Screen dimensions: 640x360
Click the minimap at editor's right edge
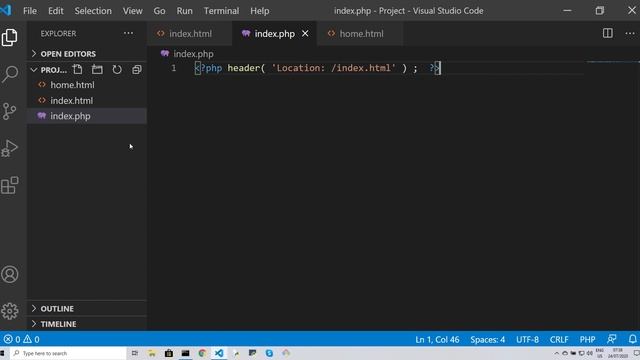click(x=613, y=62)
